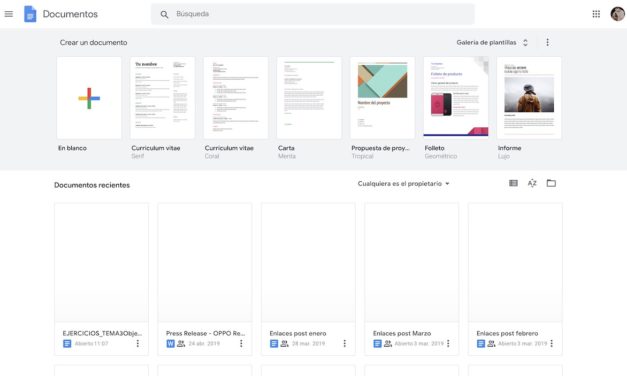Open template section more options menu
Screen dimensions: 627x376
click(x=547, y=42)
